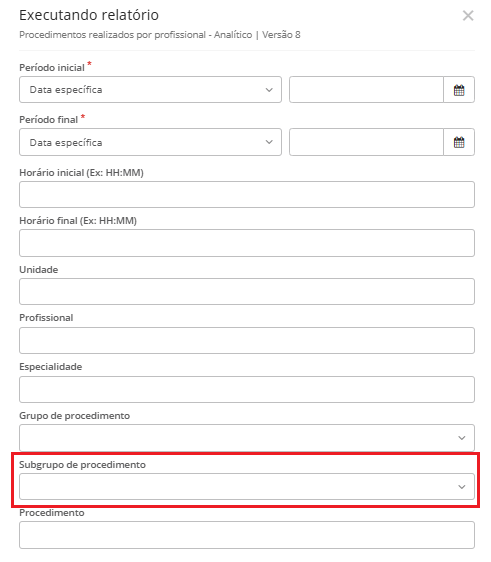Activate the Procedimento input field

[x=247, y=535]
